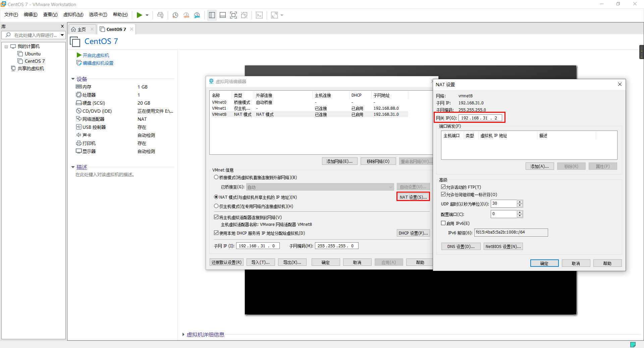Toggle the thumbnail bar view icon

(x=223, y=15)
